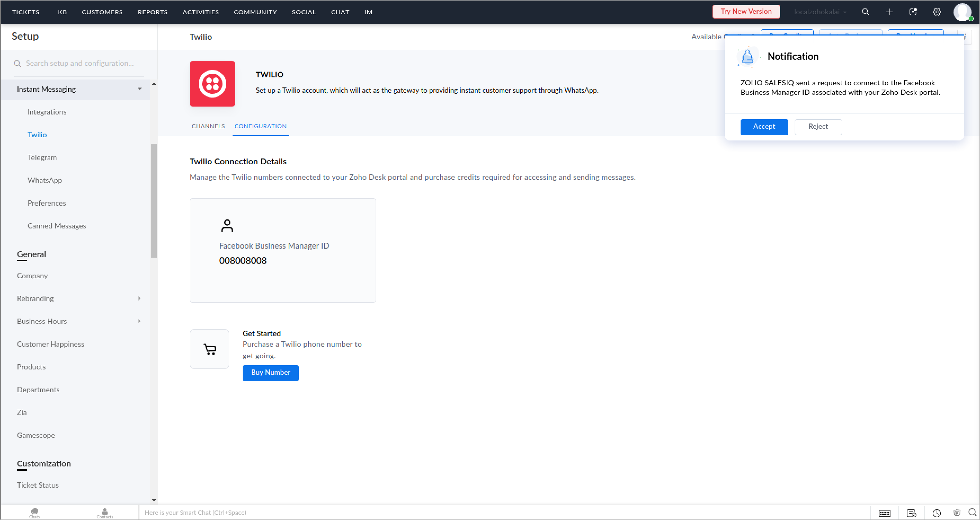Click the keyboard shortcuts icon in bottom bar

tap(884, 513)
